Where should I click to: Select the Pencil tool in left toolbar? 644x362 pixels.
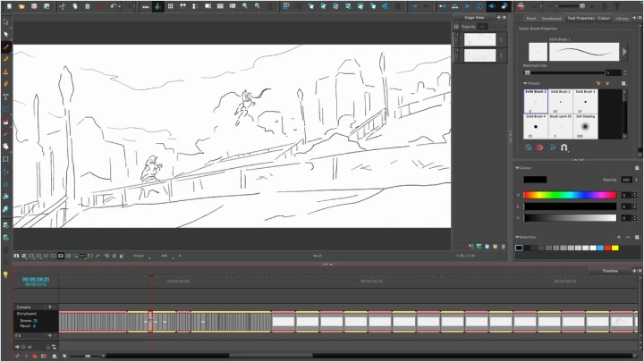(6, 59)
